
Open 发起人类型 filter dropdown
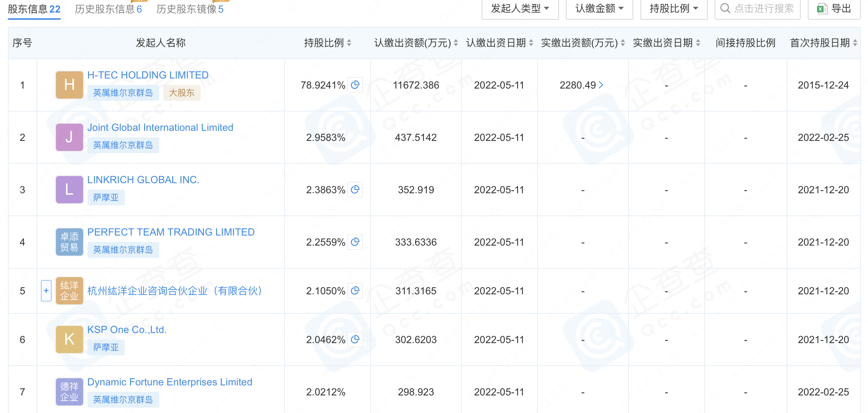point(520,9)
